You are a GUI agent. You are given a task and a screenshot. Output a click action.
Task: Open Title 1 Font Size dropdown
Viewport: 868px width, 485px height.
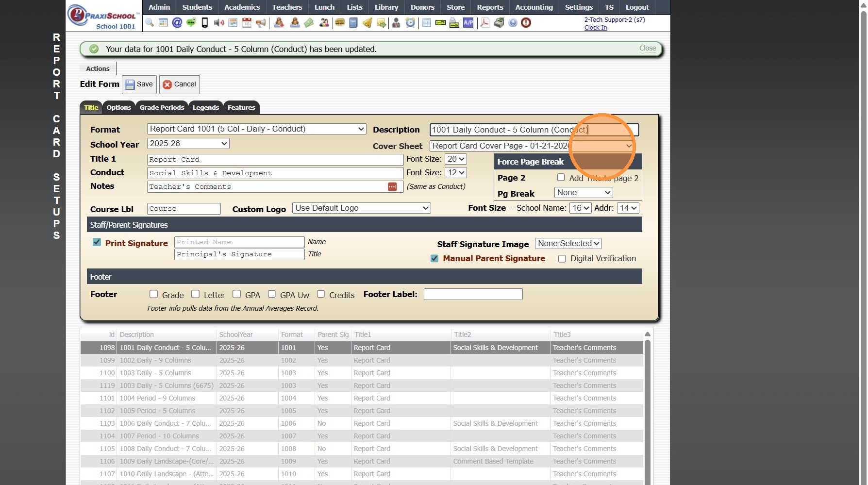click(x=456, y=159)
